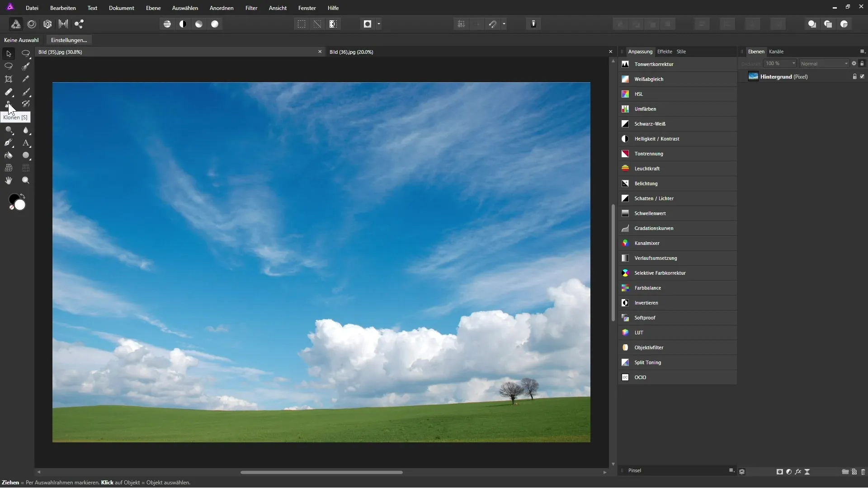Select the Zoom magnifier tool

(26, 180)
